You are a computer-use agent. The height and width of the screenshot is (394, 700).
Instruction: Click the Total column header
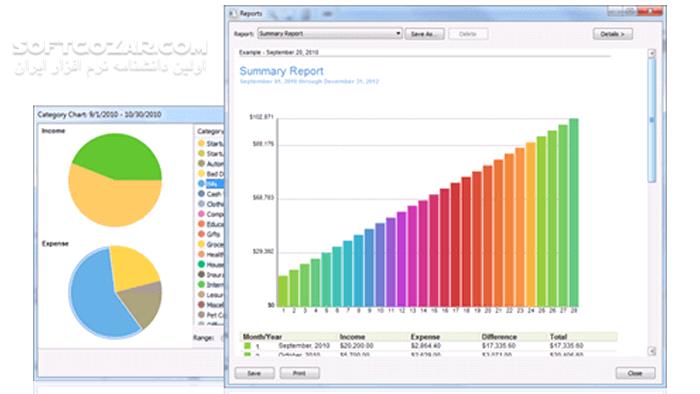tap(558, 337)
